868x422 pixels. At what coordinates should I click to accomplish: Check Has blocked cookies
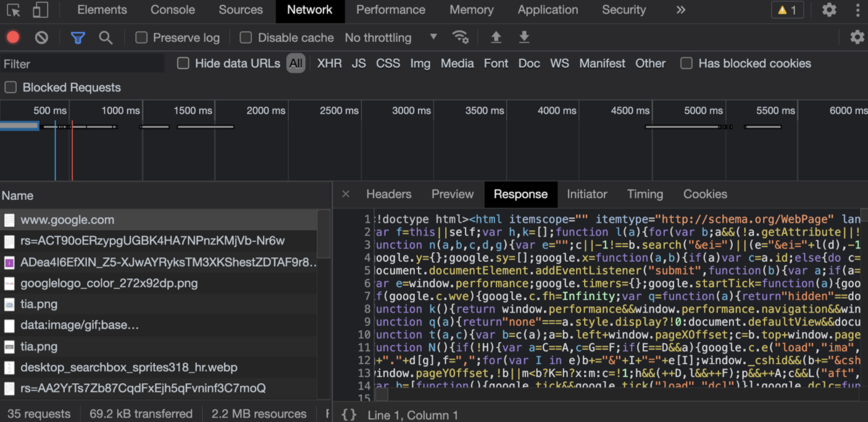686,63
